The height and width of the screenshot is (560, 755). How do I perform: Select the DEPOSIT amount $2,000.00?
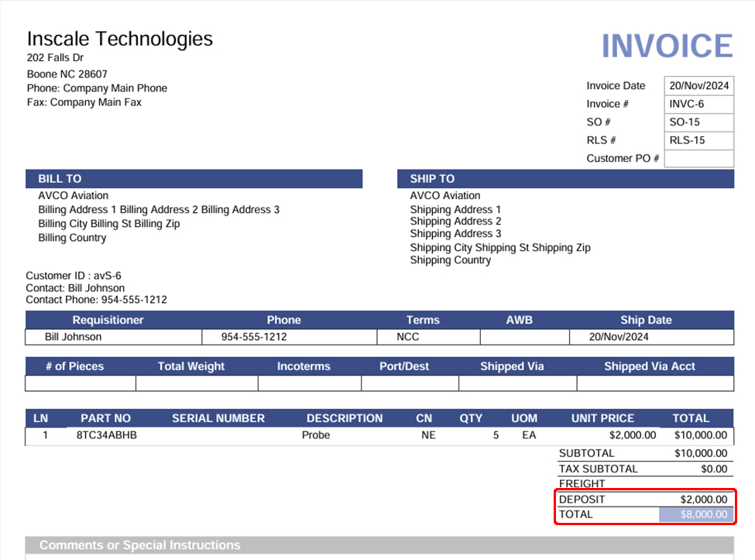tap(703, 500)
